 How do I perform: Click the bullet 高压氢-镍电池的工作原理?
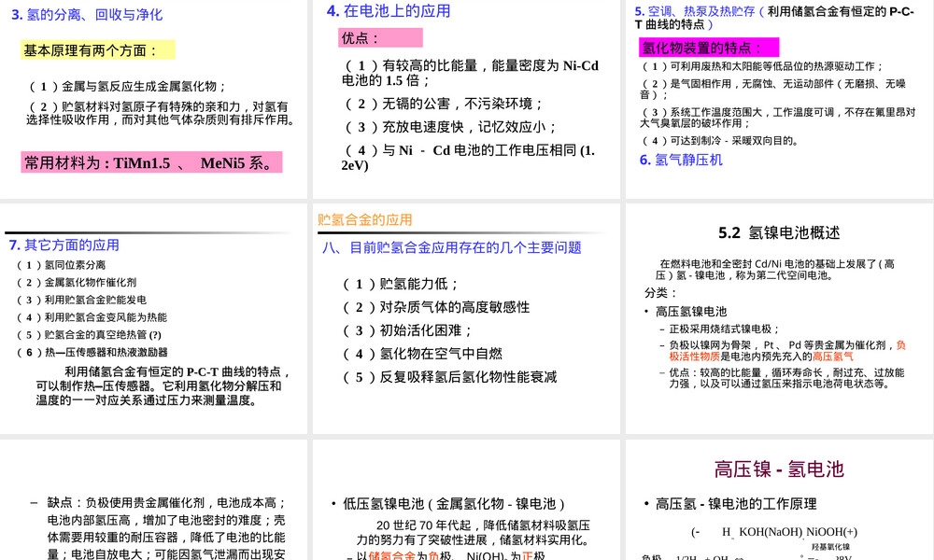click(x=736, y=503)
